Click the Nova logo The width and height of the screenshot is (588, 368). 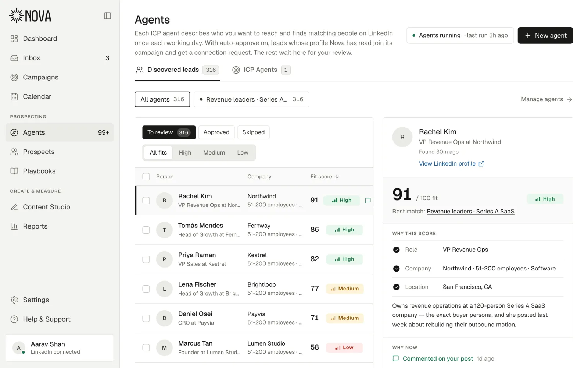coord(30,16)
